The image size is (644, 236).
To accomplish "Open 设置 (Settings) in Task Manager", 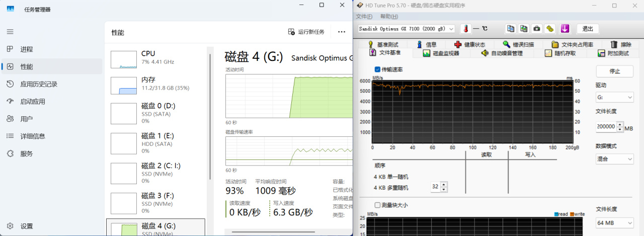I will [x=52, y=226].
